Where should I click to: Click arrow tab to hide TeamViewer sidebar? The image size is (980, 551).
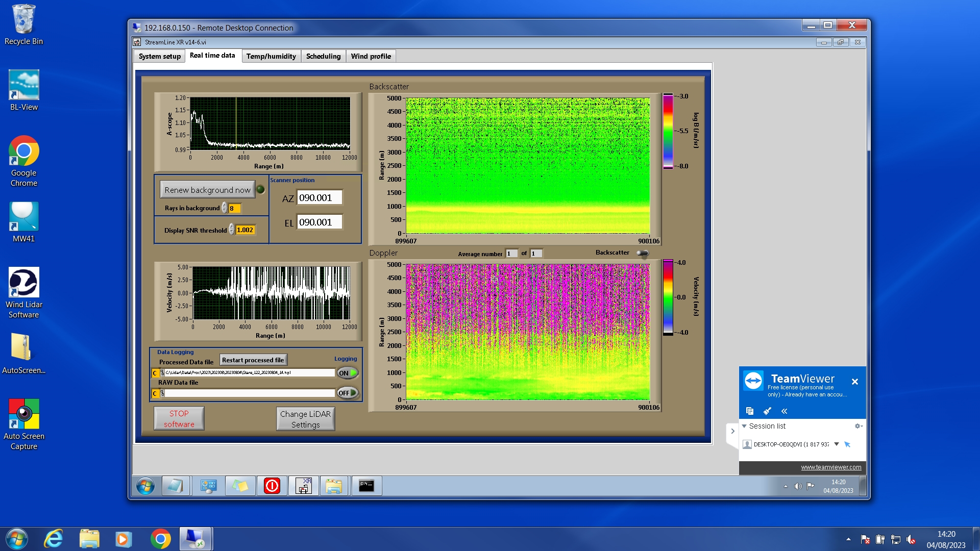click(x=732, y=431)
